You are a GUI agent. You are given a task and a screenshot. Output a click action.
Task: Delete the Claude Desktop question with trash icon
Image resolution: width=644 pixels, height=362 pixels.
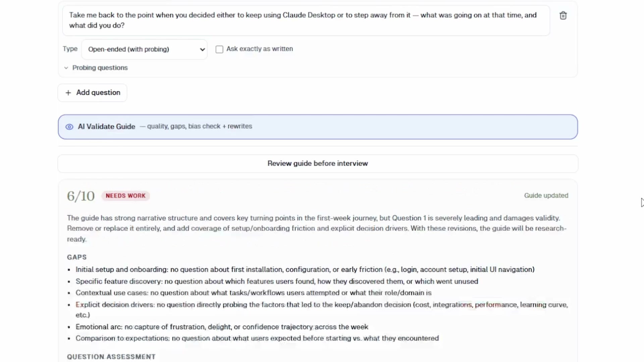[563, 15]
